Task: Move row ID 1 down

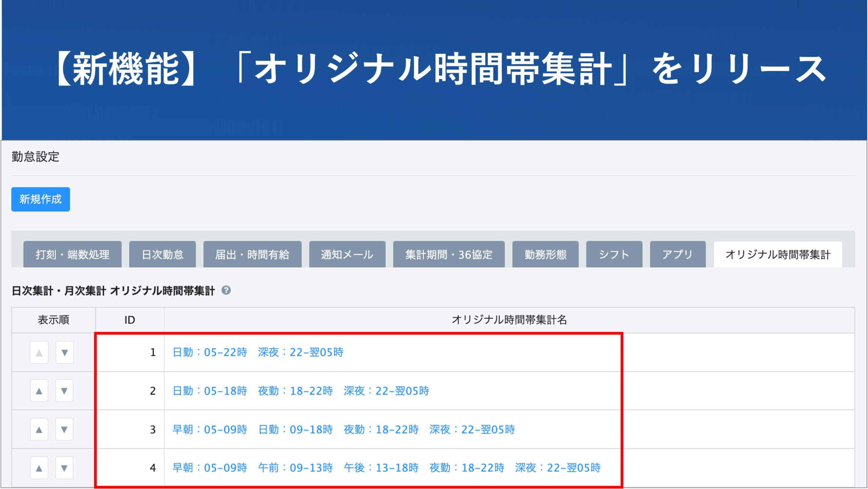Action: 64,353
